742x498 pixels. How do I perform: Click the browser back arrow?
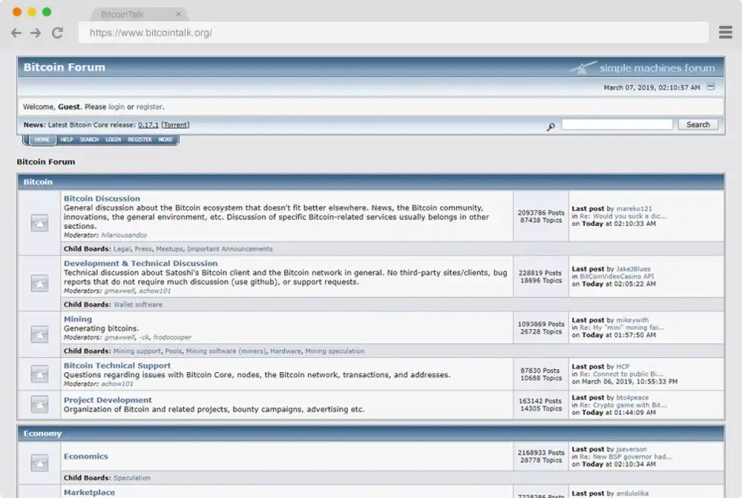[16, 33]
